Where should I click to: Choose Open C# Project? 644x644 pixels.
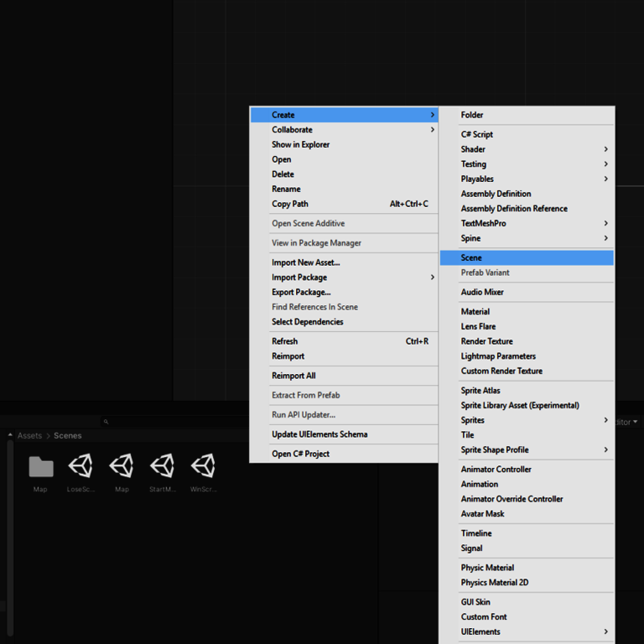[x=344, y=454]
